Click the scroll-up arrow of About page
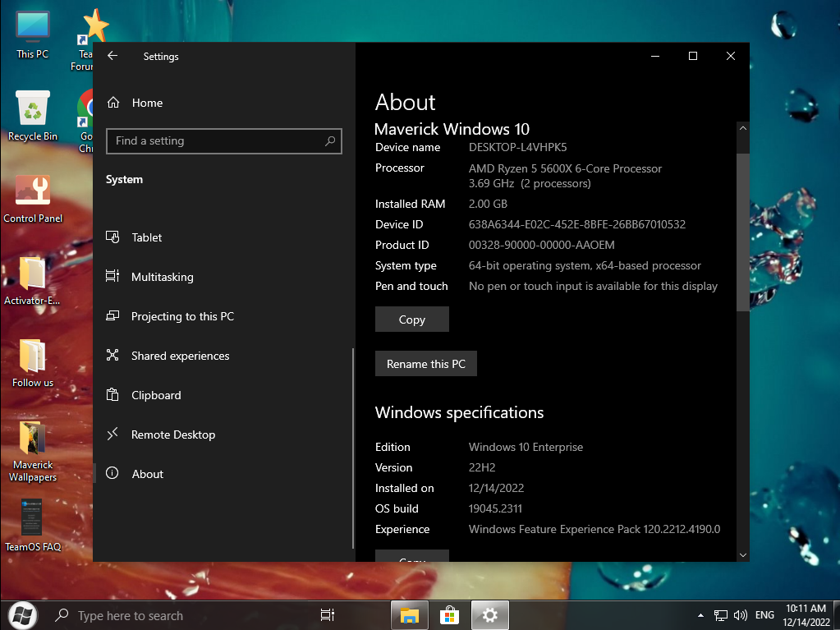840x630 pixels. pyautogui.click(x=743, y=129)
